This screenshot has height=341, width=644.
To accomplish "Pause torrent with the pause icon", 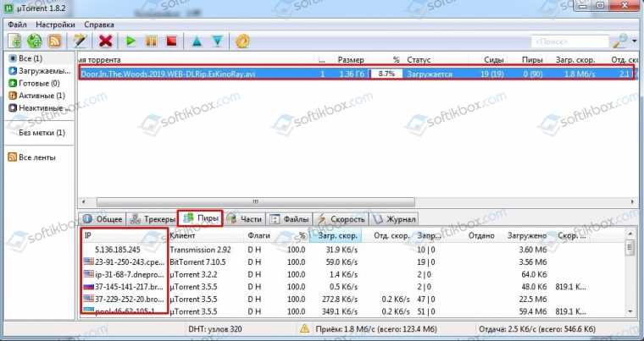I will [151, 41].
